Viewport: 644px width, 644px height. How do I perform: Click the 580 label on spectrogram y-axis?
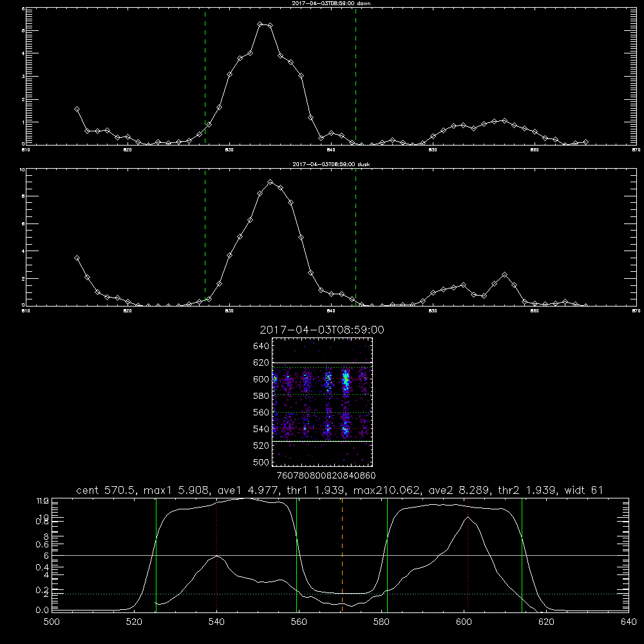click(x=261, y=396)
